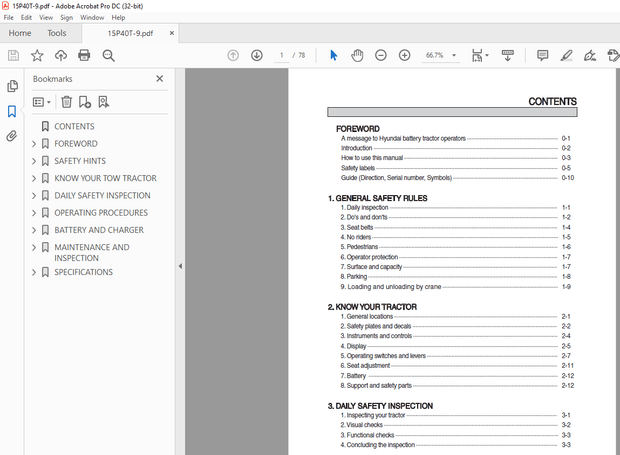
Task: Open the Attachments panel paperclip icon
Action: 12,136
